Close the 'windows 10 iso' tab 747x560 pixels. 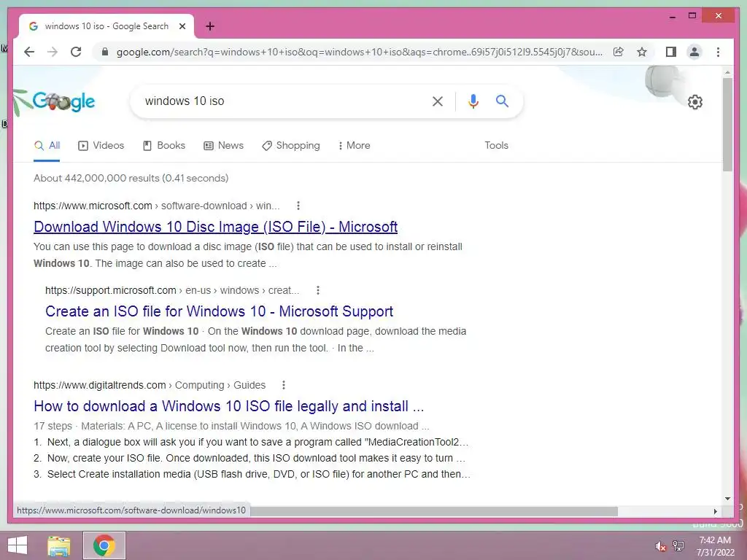(x=182, y=26)
